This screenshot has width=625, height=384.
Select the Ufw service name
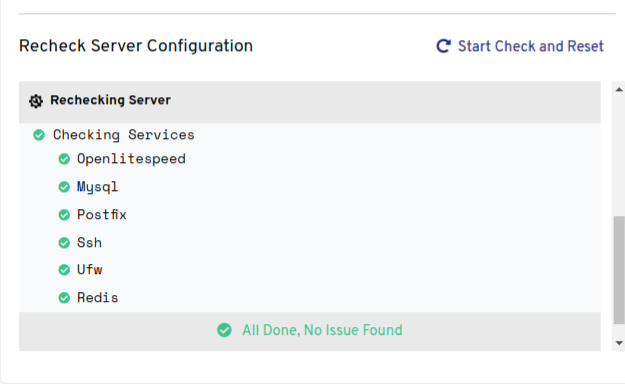pyautogui.click(x=90, y=270)
